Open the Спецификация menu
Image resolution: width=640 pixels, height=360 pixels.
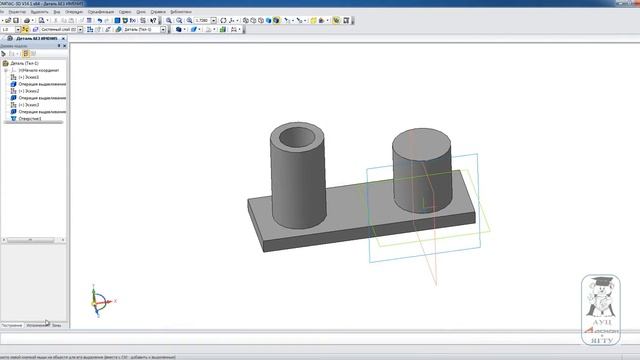tap(101, 12)
